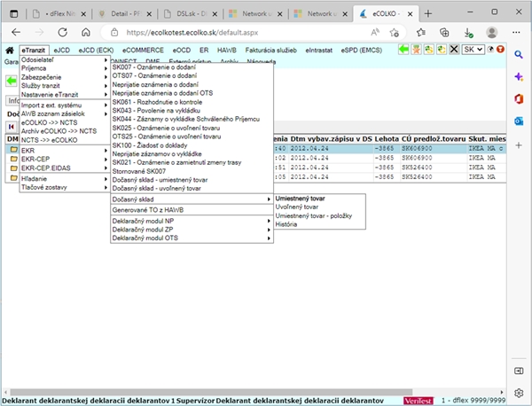Viewport: 532px width, 406px height.
Task: Open the eJCD (ECK) menu
Action: tap(96, 51)
